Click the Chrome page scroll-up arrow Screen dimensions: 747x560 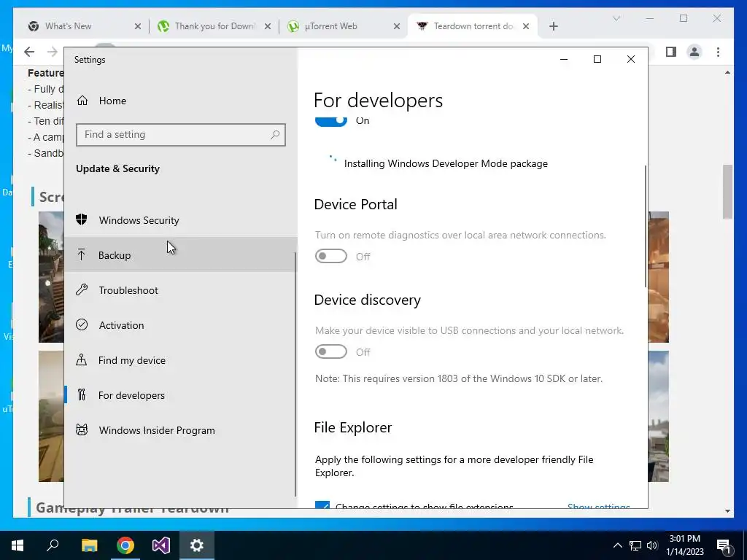[x=727, y=72]
